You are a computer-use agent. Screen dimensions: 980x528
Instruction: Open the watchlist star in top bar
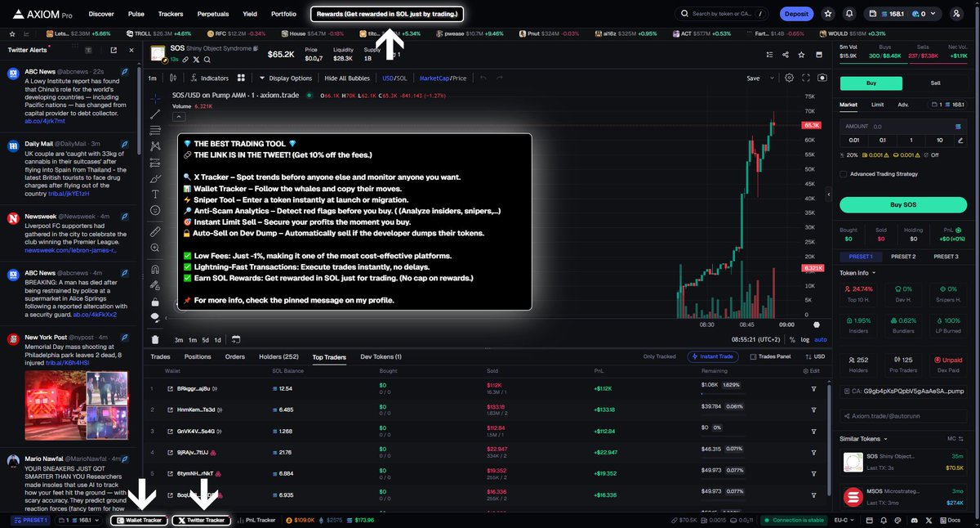829,14
